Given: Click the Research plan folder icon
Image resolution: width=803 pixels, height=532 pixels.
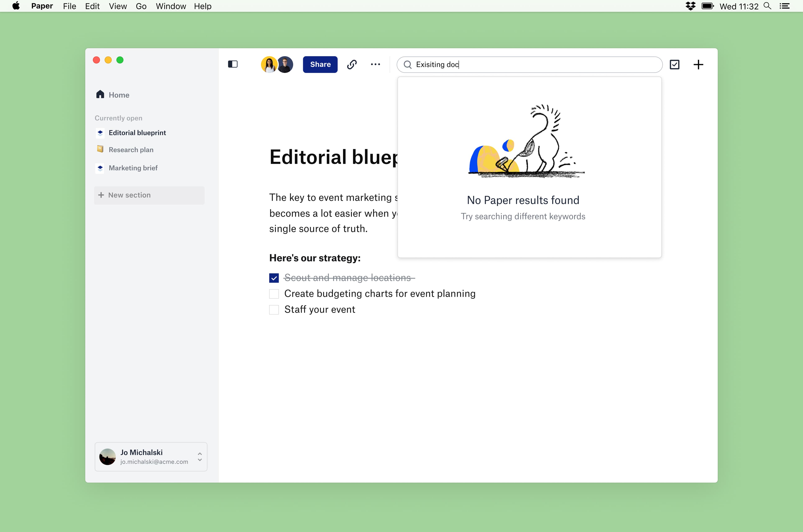Looking at the screenshot, I should click(x=100, y=149).
